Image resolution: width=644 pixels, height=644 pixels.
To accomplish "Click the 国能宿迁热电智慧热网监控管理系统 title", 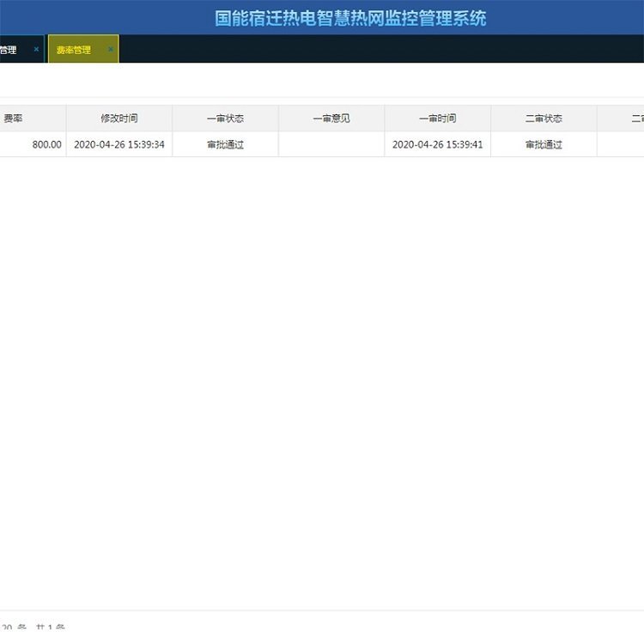I will click(x=350, y=18).
